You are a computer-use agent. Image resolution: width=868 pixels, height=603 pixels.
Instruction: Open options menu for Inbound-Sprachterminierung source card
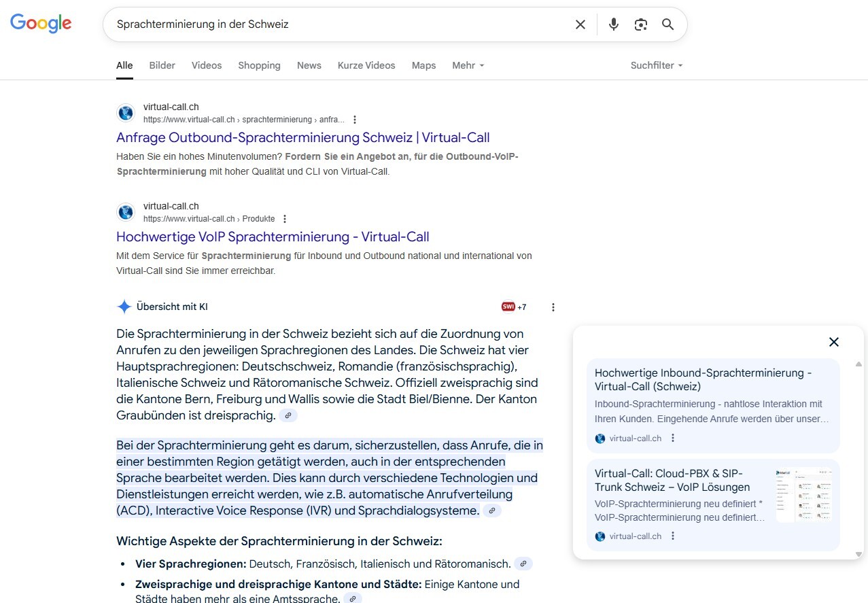673,438
